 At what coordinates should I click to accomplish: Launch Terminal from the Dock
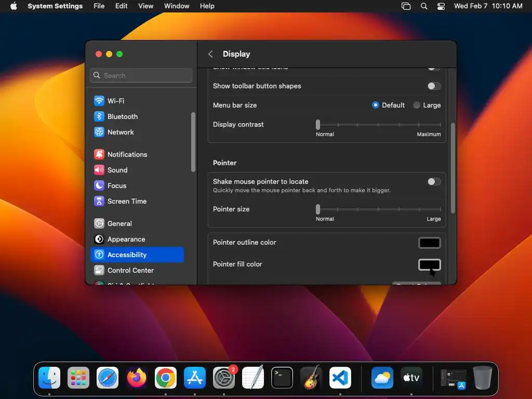[x=282, y=378]
